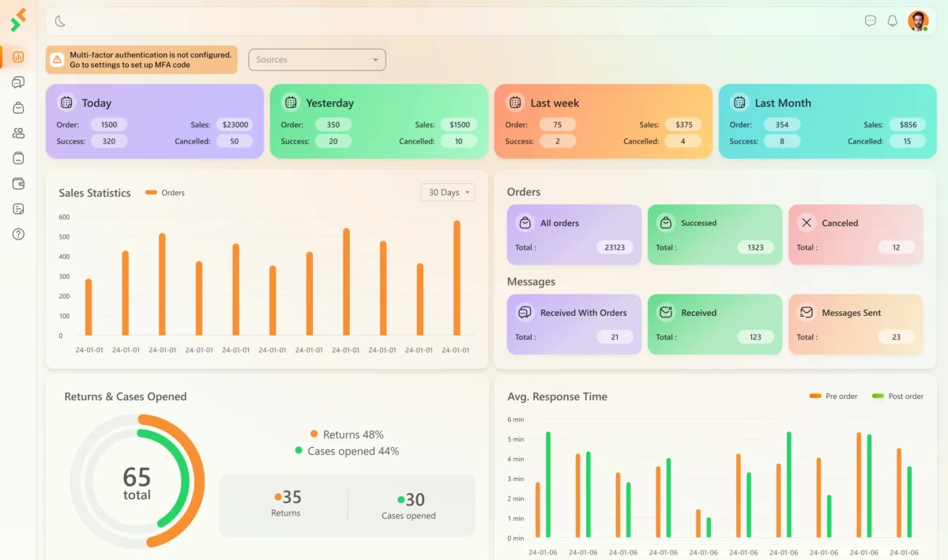
Task: Click the green dot beside Cases opened 44%
Action: 299,450
